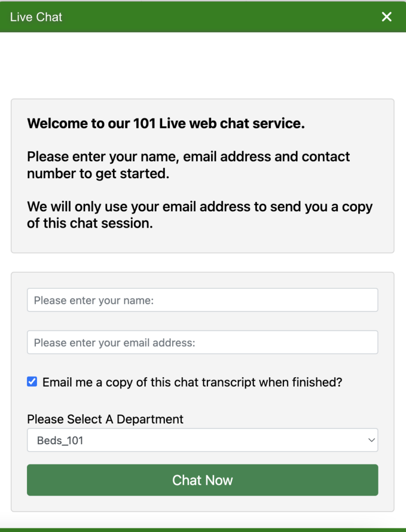Select the welcome message panel
Viewport: 406px width, 532px height.
[202, 175]
